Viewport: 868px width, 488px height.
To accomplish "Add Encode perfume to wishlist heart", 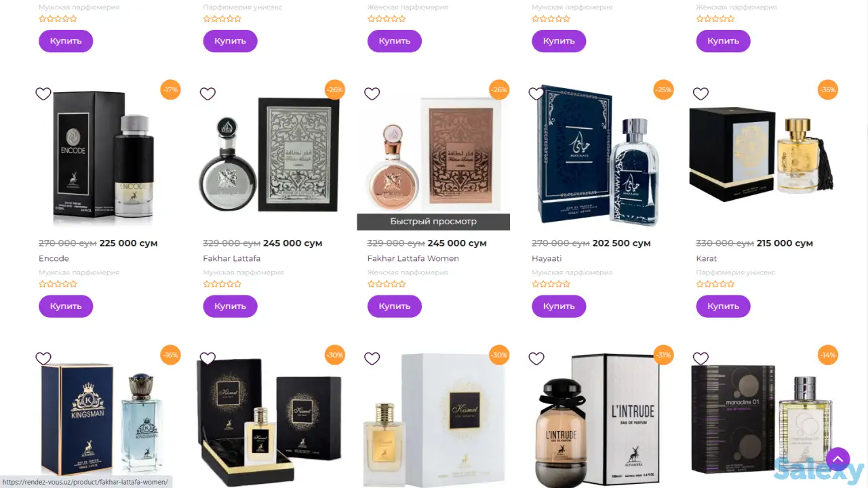I will 43,94.
